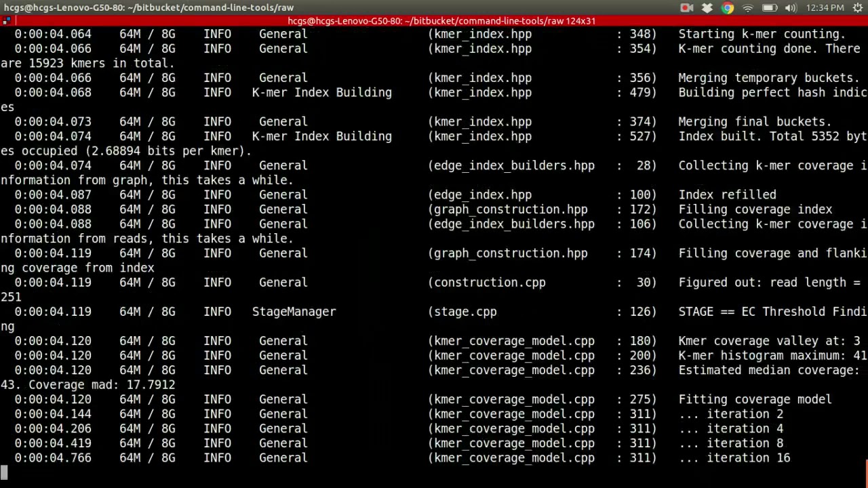Screen dimensions: 868x488
Task: Click the "Figured out: read length =" message
Action: tap(769, 283)
